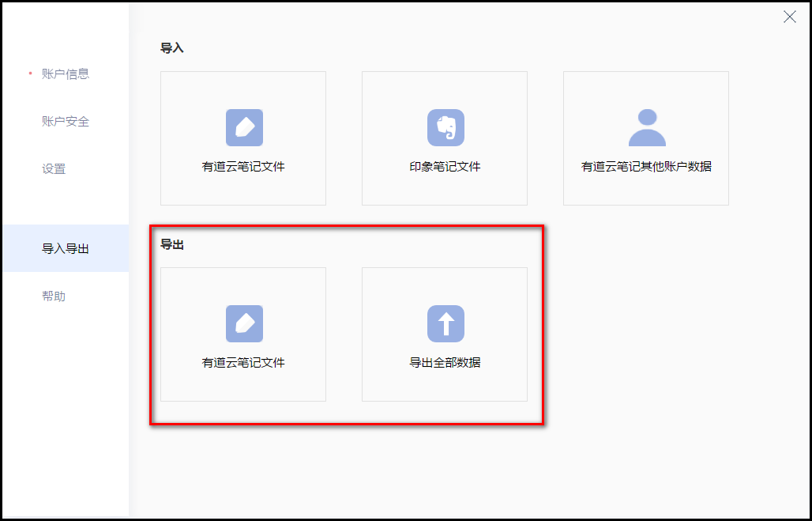Click the up arrow icon for 导出全部数据
812x521 pixels.
(445, 323)
